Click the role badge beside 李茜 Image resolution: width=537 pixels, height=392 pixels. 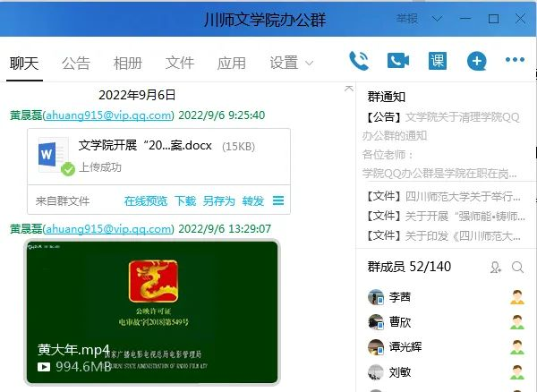pyautogui.click(x=517, y=297)
